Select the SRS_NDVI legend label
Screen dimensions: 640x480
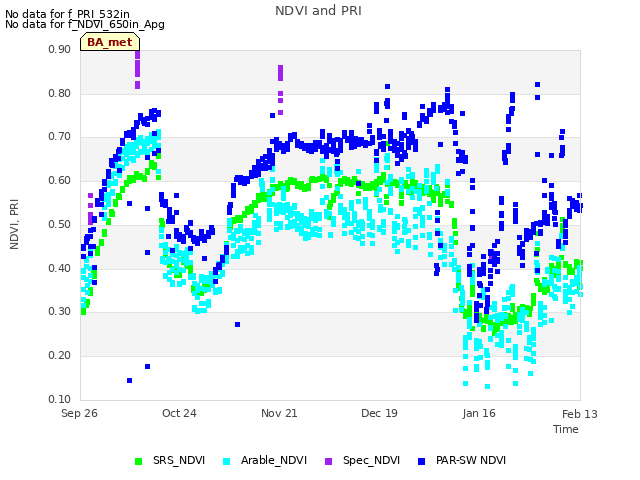point(179,460)
